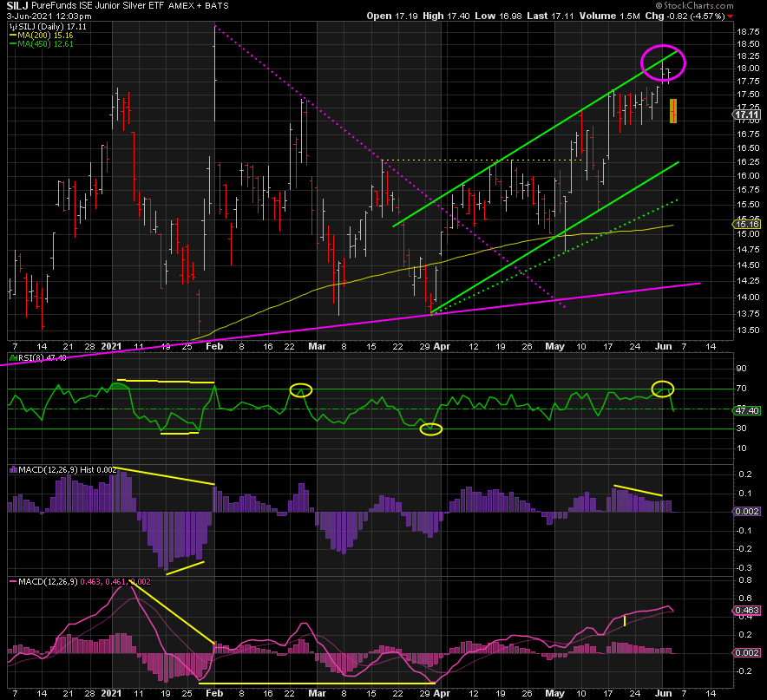This screenshot has width=767, height=700.
Task: Click the Jun label on bottom date axis
Action: [x=663, y=693]
